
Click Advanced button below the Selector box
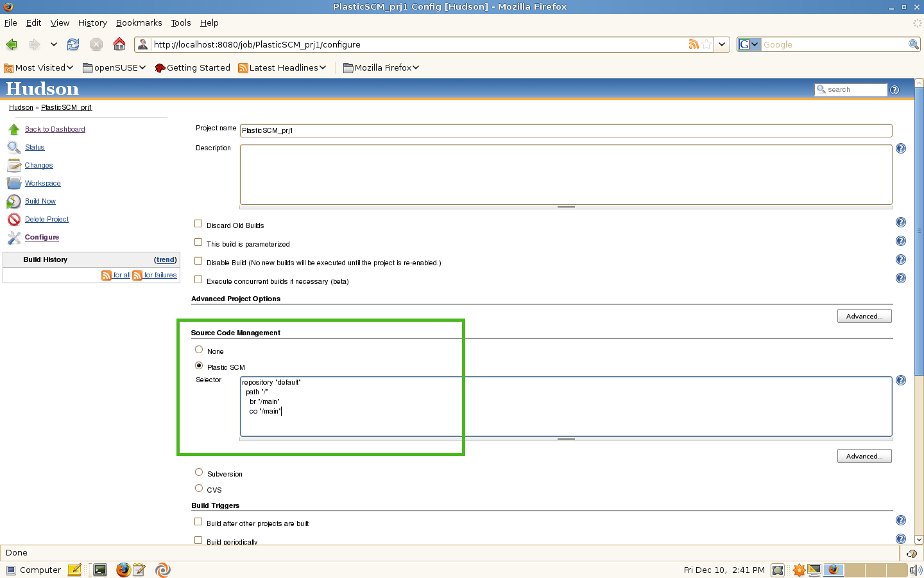click(x=864, y=456)
